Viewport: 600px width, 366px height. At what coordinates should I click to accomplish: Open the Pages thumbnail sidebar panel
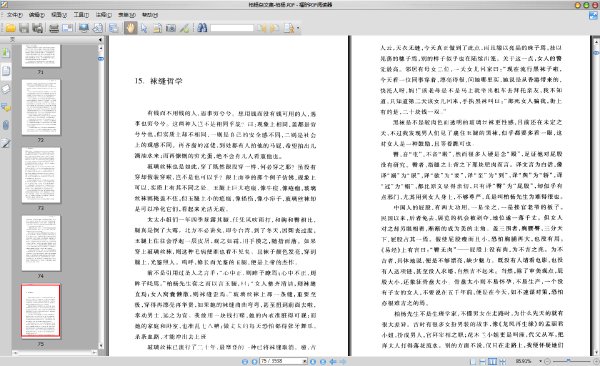pyautogui.click(x=6, y=71)
